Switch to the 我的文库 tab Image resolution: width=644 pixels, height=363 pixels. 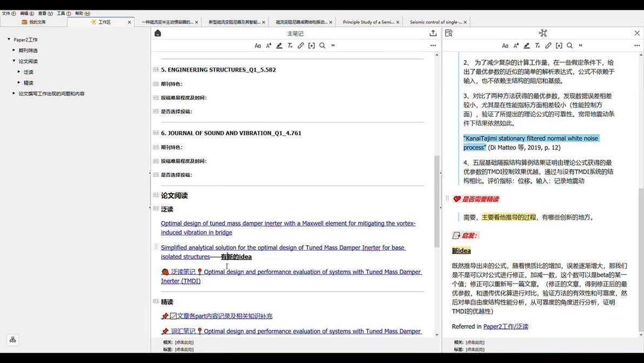pyautogui.click(x=33, y=22)
